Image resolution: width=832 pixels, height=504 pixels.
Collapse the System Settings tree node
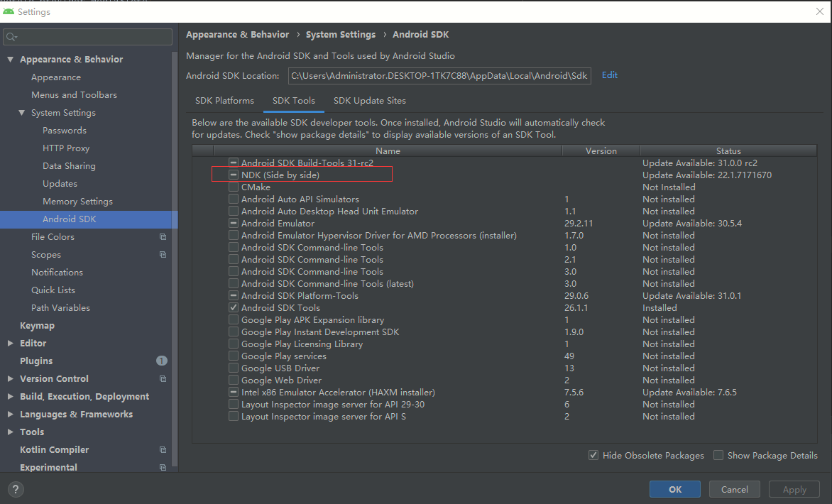(x=22, y=112)
